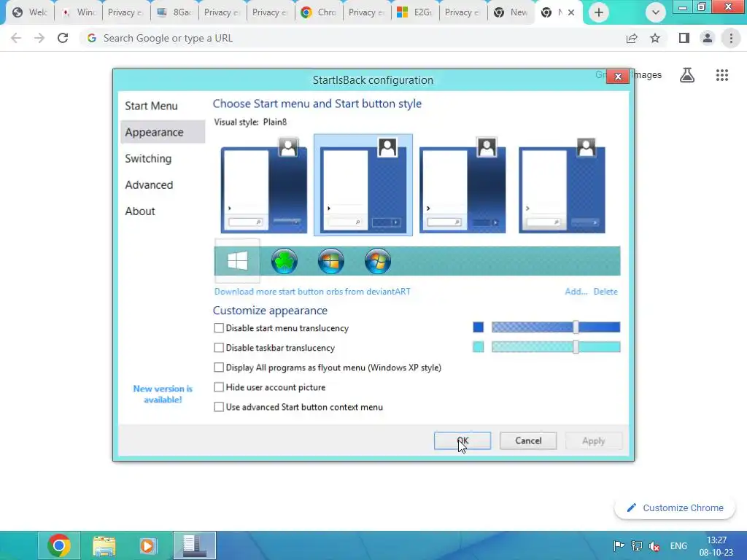
Task: Select the highlighted second start menu style
Action: pos(363,185)
